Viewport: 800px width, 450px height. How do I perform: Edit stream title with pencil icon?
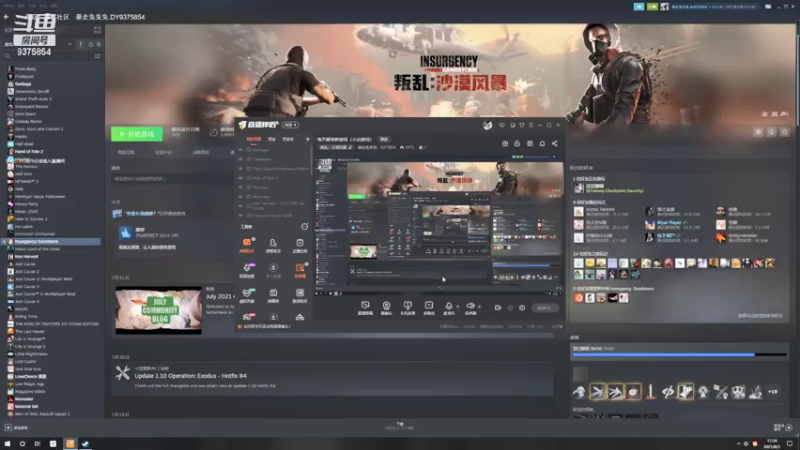(350, 147)
